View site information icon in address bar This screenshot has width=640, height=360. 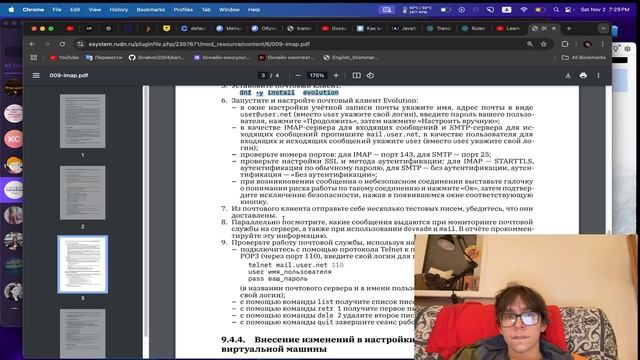[80, 44]
